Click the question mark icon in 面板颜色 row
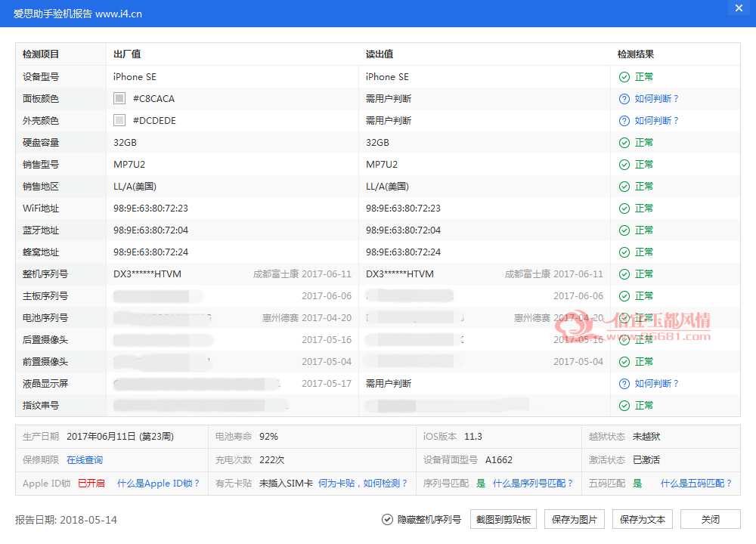 624,99
